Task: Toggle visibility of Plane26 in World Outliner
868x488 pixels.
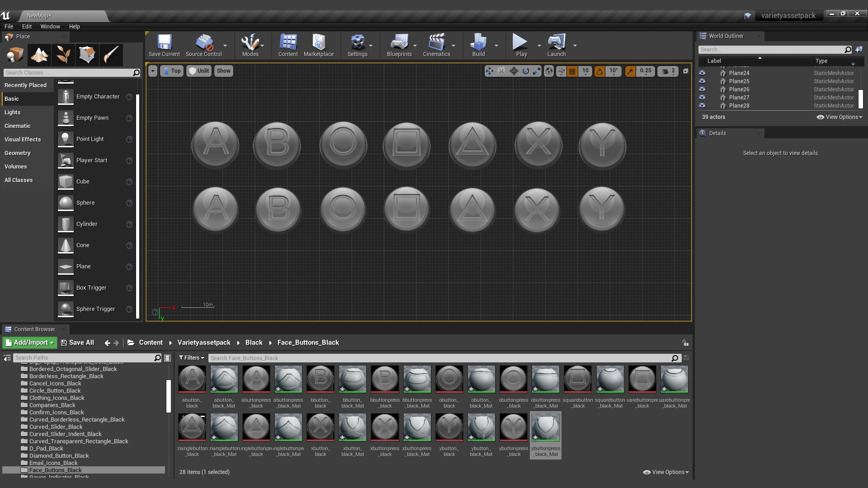Action: tap(703, 89)
